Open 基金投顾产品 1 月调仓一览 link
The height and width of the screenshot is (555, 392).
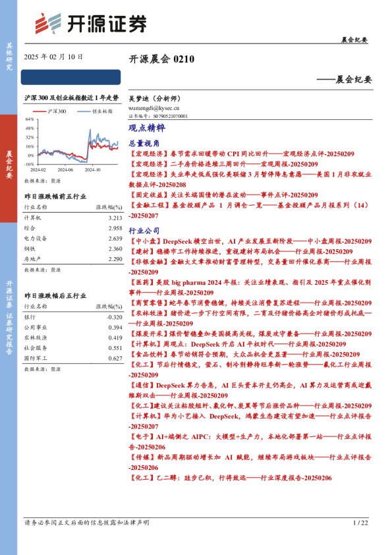coord(250,210)
